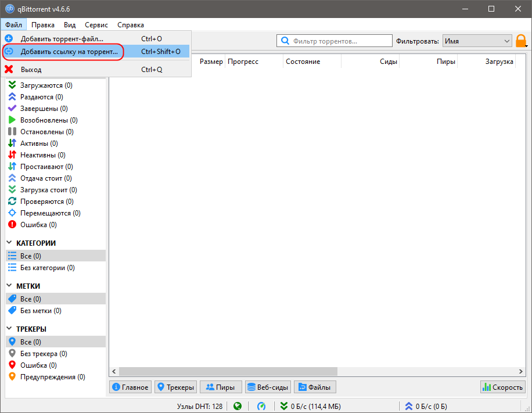Viewport: 532px width, 413px height.
Task: Switch to the Веб-сиды tab
Action: tap(268, 387)
